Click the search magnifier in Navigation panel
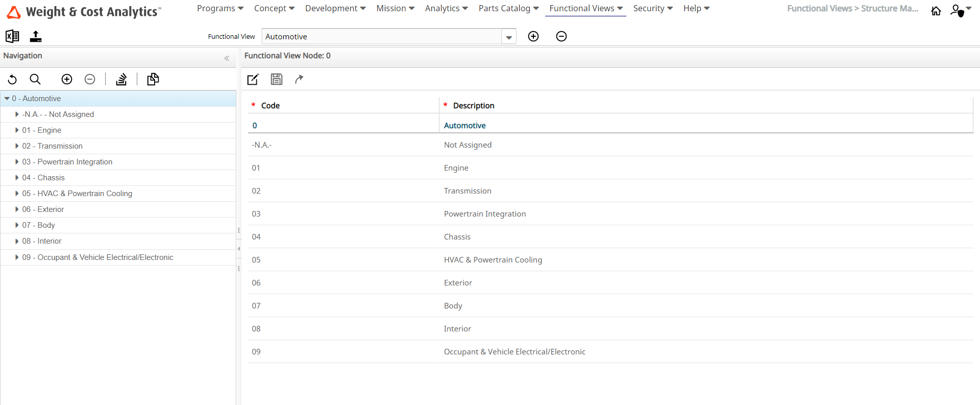This screenshot has height=405, width=980. coord(35,79)
